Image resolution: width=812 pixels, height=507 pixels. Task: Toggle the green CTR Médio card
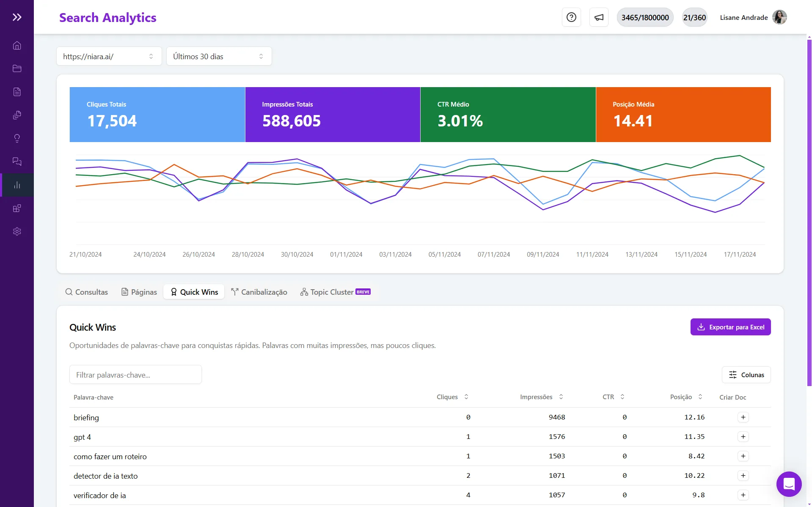pyautogui.click(x=508, y=115)
